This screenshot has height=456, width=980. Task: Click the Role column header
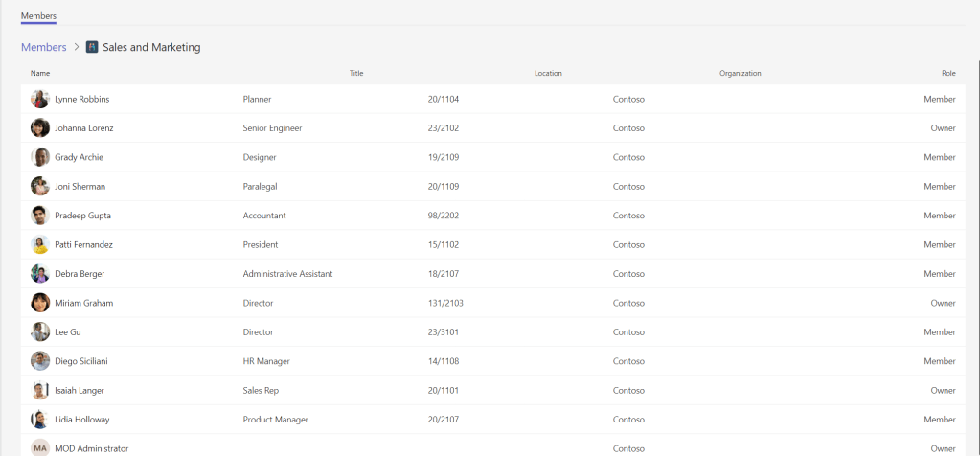[x=947, y=73]
